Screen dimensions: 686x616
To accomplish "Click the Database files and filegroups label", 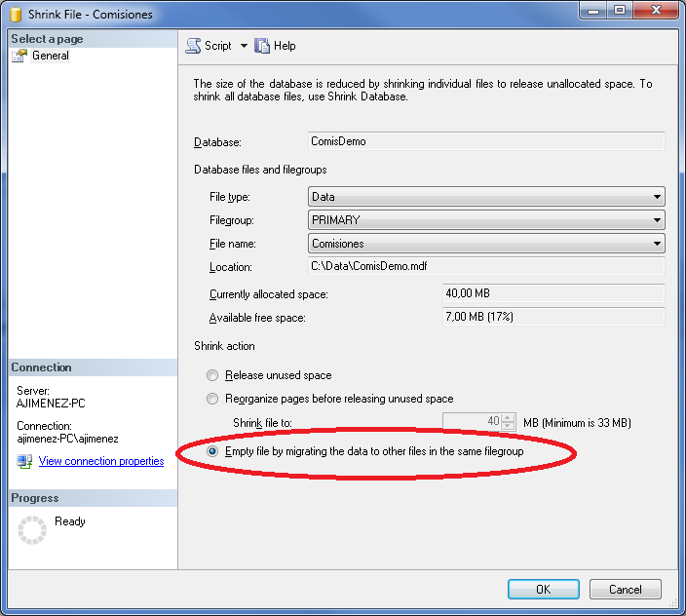I will click(260, 170).
